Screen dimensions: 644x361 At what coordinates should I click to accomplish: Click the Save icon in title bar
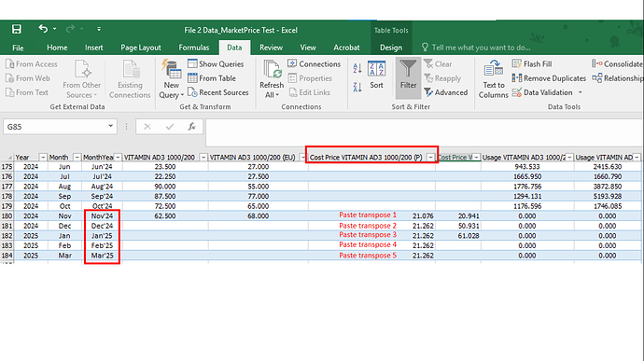coord(17,29)
